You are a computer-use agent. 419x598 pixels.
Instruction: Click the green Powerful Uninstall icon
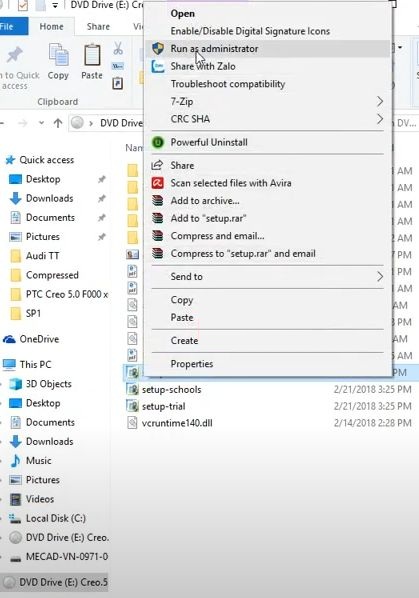click(x=158, y=142)
